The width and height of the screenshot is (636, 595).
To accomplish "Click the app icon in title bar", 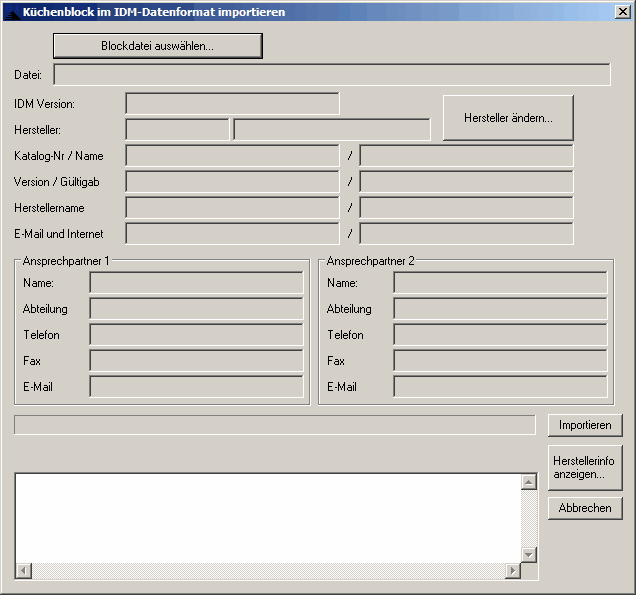I will pyautogui.click(x=12, y=12).
